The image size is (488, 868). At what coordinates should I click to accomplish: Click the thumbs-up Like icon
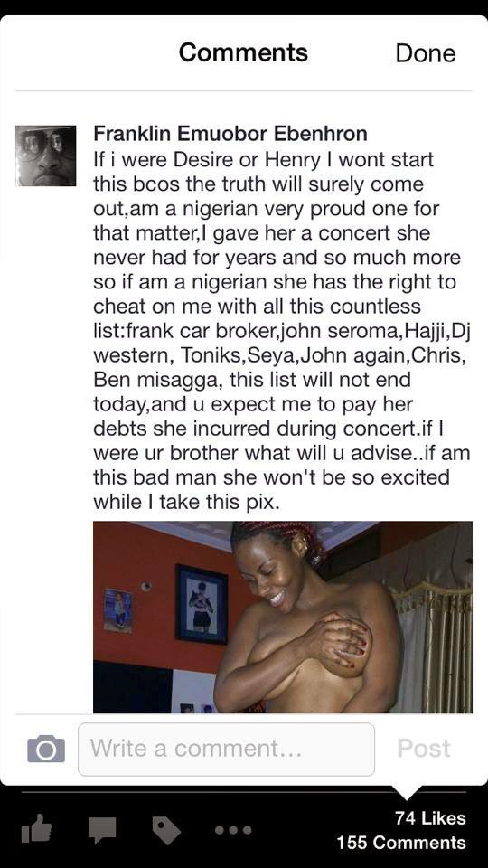point(36,831)
